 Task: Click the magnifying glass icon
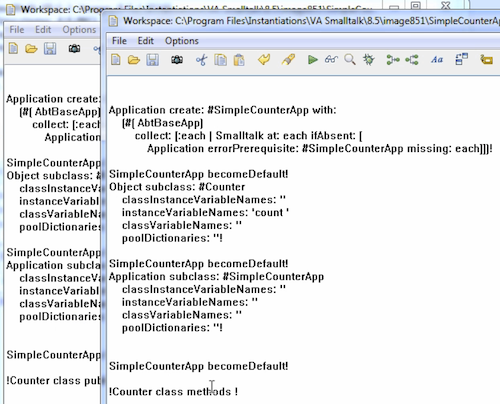tap(350, 60)
